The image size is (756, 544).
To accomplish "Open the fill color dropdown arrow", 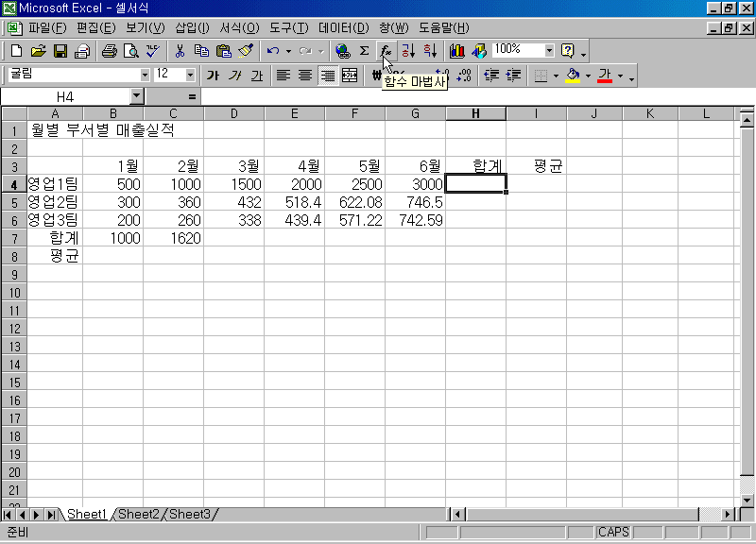I will (588, 76).
